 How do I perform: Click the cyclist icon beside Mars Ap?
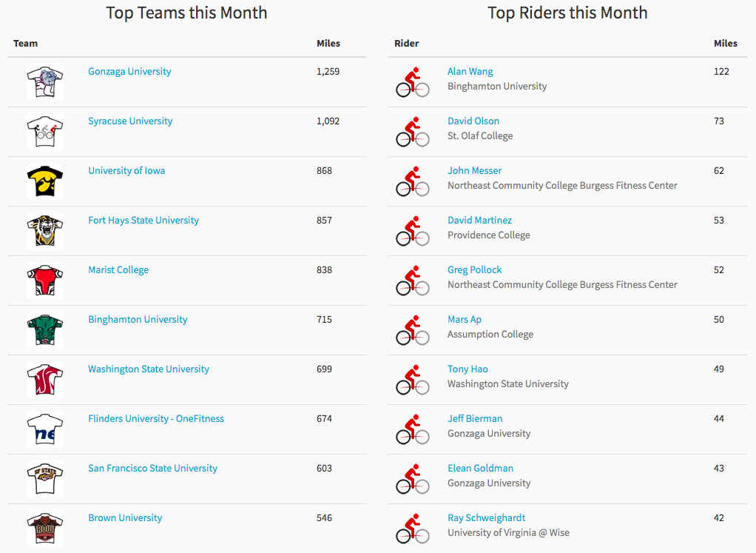[x=412, y=330]
